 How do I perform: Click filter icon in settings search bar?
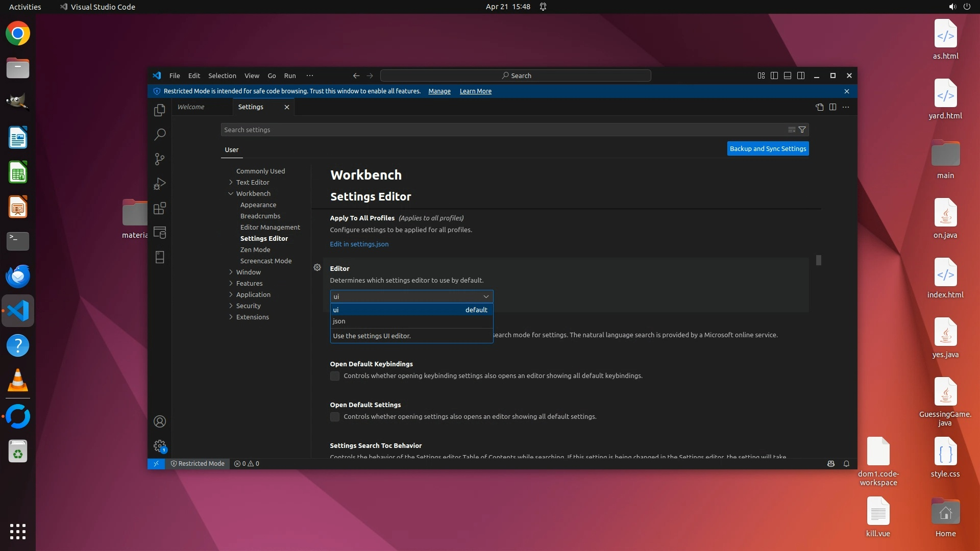coord(802,130)
